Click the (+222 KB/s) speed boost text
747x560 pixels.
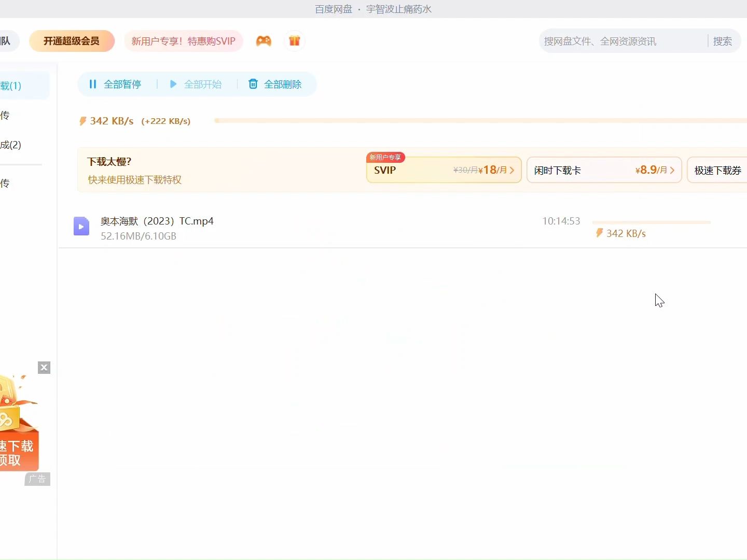(166, 121)
